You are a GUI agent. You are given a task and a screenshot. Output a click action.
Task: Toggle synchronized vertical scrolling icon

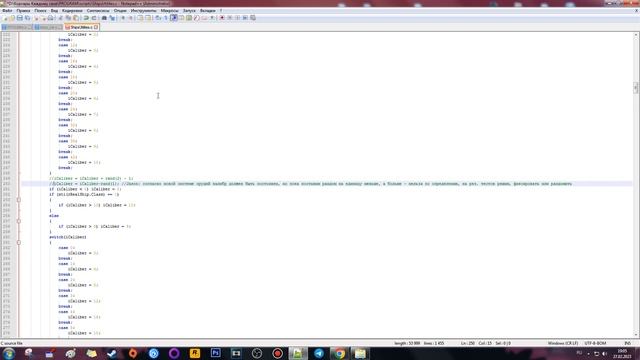tap(140, 18)
